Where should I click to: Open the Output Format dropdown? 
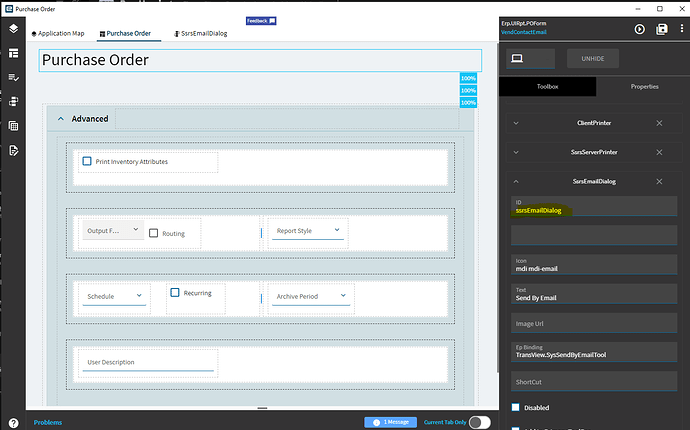point(113,230)
